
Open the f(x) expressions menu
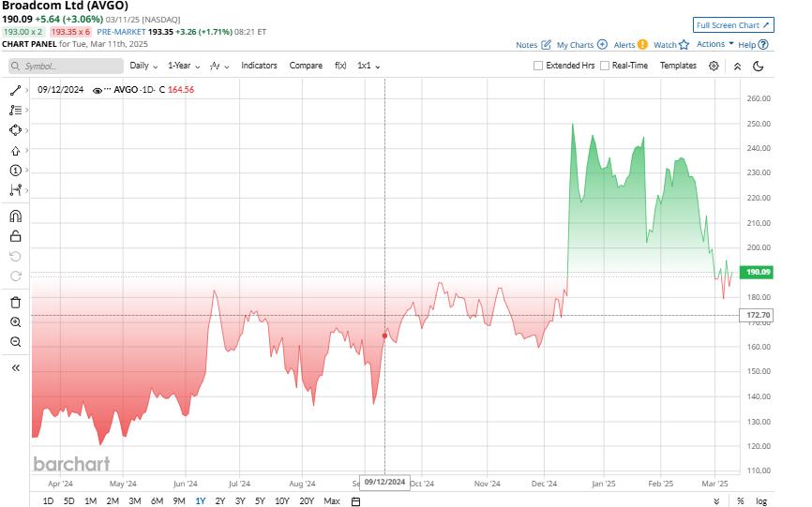tap(340, 66)
